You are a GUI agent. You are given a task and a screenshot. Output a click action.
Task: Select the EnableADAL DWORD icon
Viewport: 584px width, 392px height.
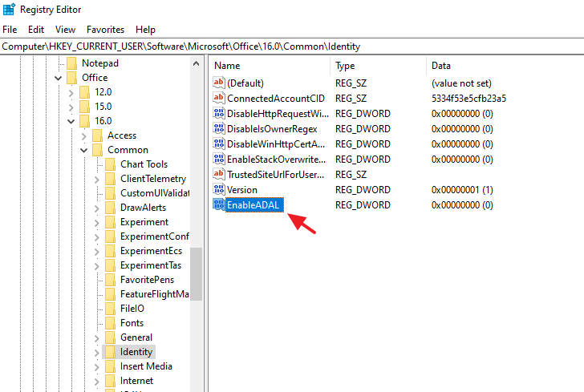pyautogui.click(x=219, y=204)
